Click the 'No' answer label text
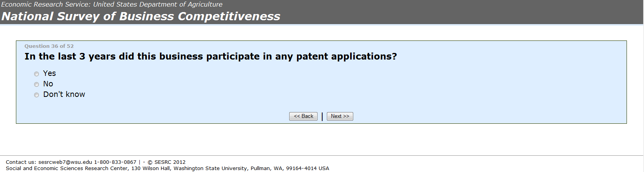The image size is (644, 172). pos(48,84)
